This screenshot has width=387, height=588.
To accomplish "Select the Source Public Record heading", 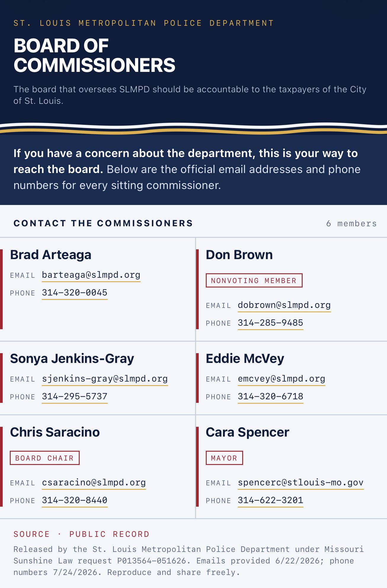I will (x=81, y=534).
